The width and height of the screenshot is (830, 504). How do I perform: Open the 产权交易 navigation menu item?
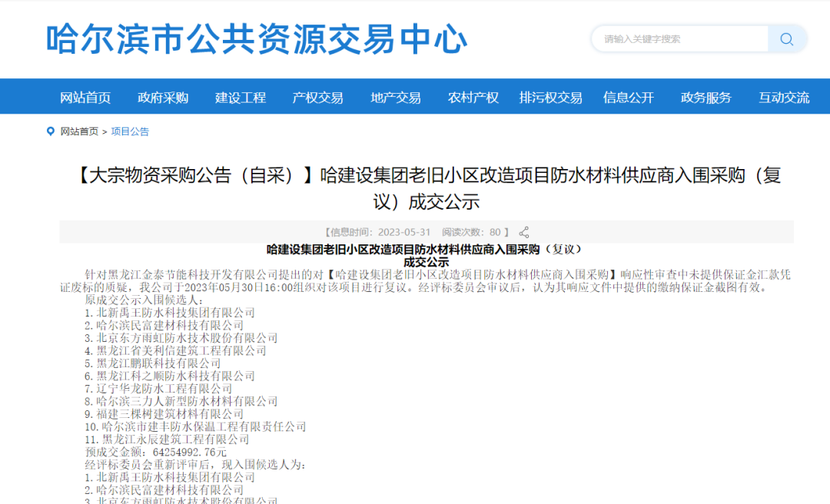coord(317,98)
